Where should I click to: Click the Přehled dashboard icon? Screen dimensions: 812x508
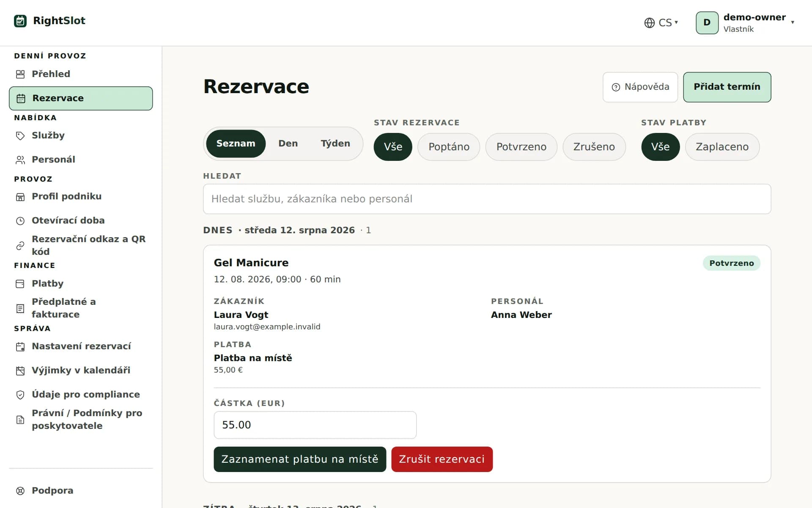pyautogui.click(x=20, y=75)
